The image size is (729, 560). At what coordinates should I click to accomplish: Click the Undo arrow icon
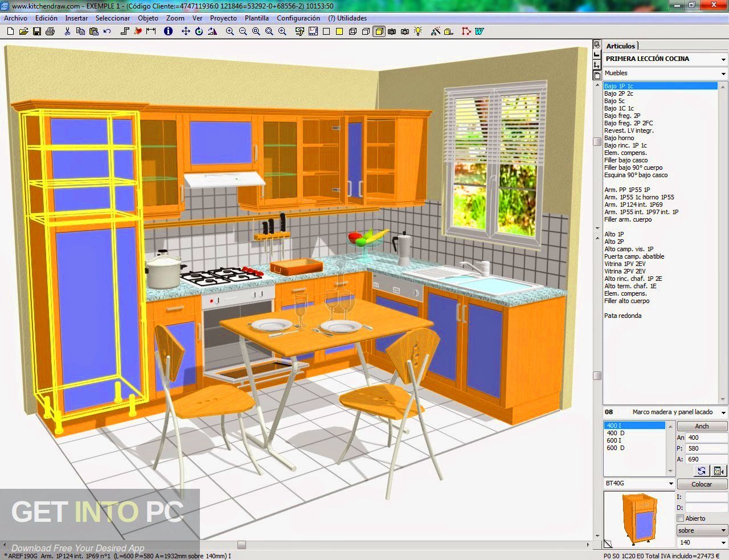coord(107,31)
